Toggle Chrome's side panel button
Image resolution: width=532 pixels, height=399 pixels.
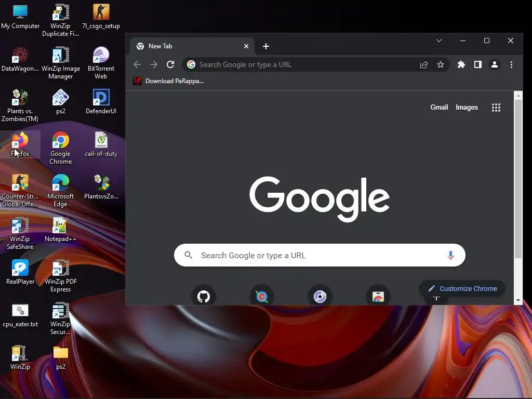coord(478,64)
